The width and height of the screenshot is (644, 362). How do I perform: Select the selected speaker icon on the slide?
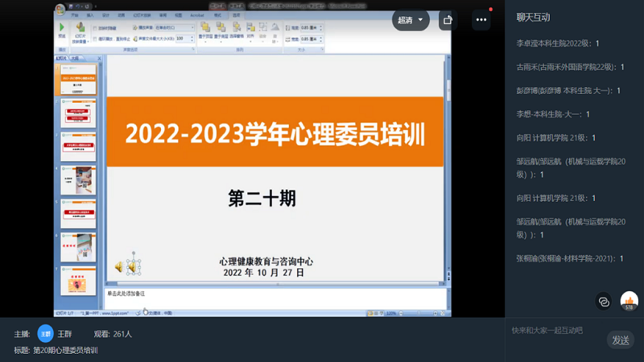pyautogui.click(x=133, y=267)
